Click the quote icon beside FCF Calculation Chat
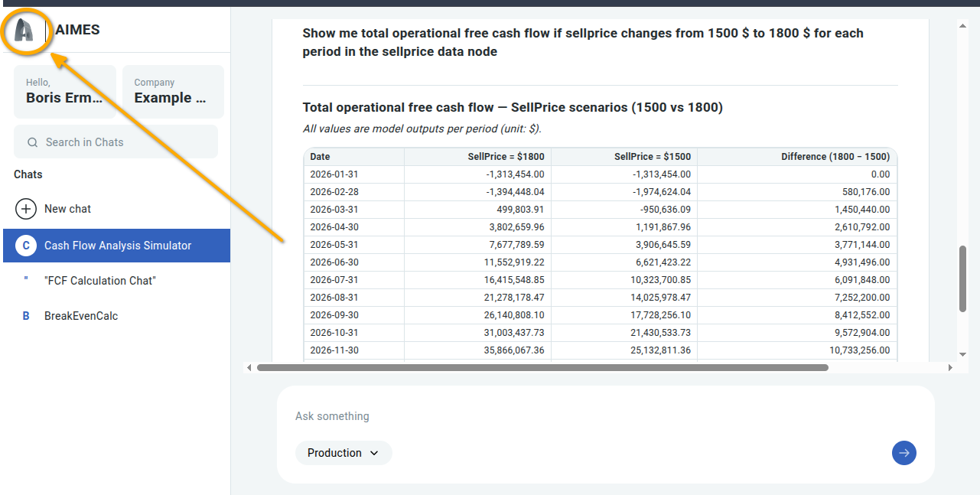 pyautogui.click(x=26, y=280)
